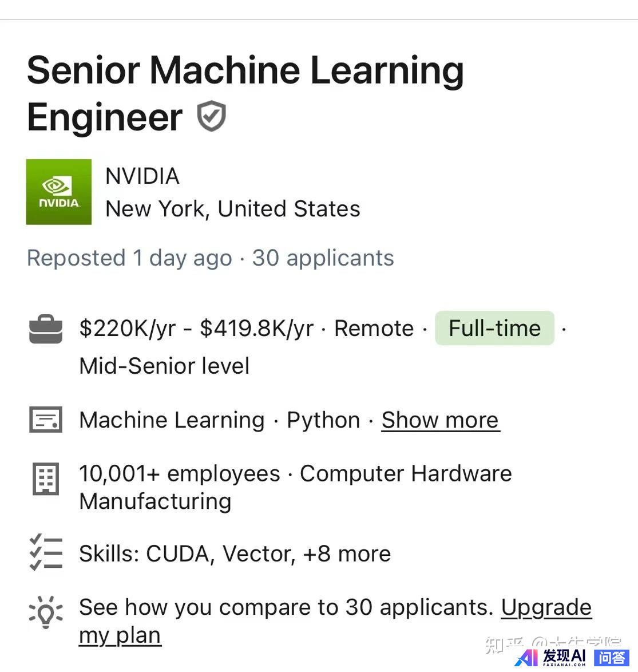Click the company building icon
This screenshot has height=672, width=638.
[45, 479]
